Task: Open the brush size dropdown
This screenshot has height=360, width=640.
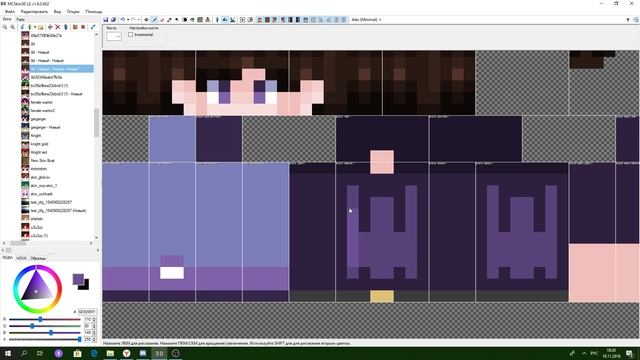Action: click(114, 36)
